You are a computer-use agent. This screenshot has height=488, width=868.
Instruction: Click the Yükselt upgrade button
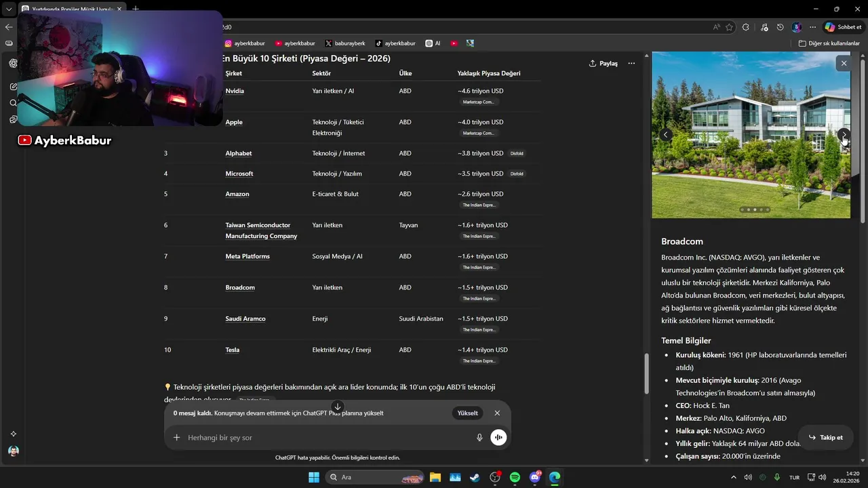[x=468, y=413]
